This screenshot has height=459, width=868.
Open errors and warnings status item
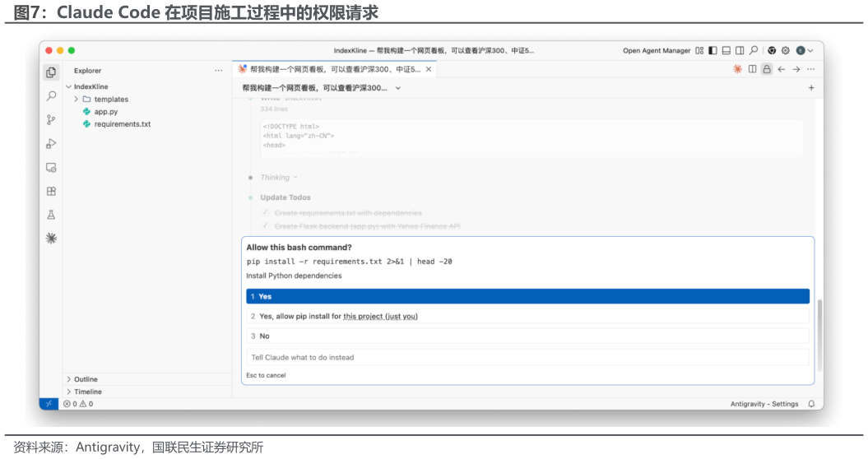(78, 404)
